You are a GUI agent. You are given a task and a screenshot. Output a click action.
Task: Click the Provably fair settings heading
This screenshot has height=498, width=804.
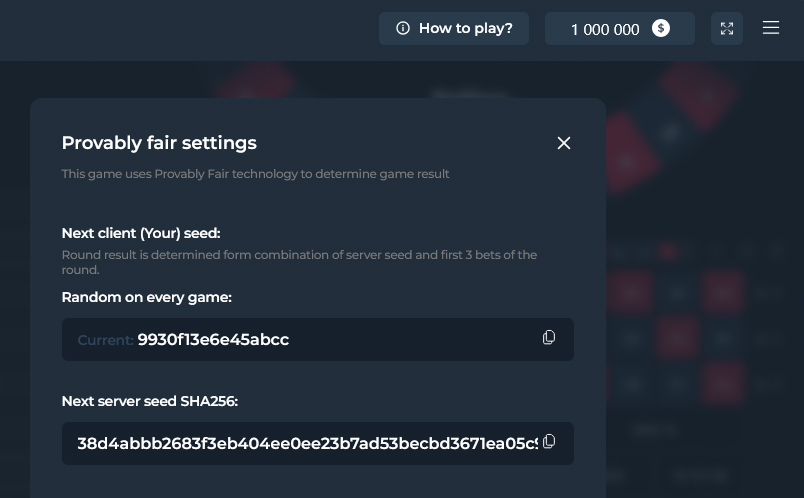[x=159, y=143]
